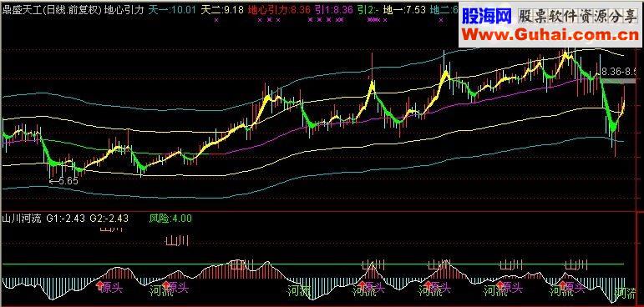
Task: Click the rightmost green 河流 label
Action: 626,293
